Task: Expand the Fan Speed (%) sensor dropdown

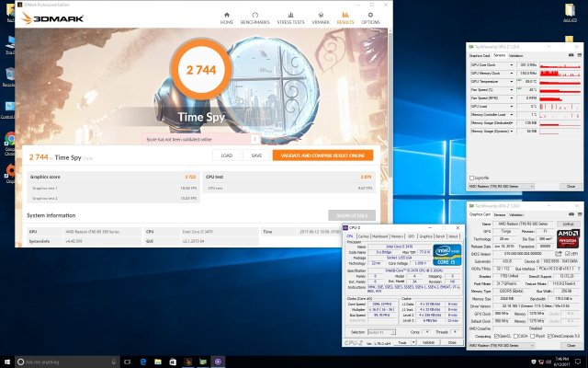Action: (x=511, y=90)
